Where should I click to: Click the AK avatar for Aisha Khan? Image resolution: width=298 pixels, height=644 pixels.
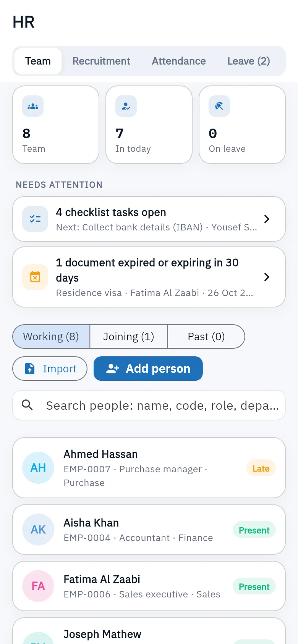(x=38, y=530)
